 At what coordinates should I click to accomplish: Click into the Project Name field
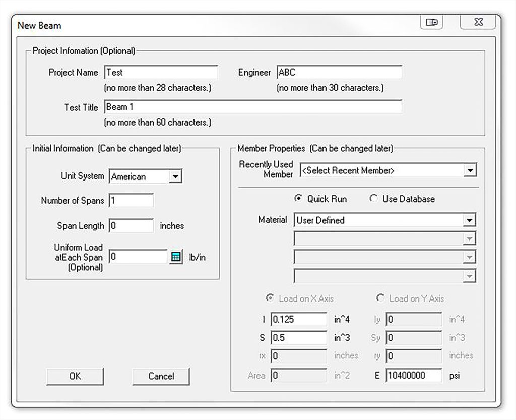[161, 72]
